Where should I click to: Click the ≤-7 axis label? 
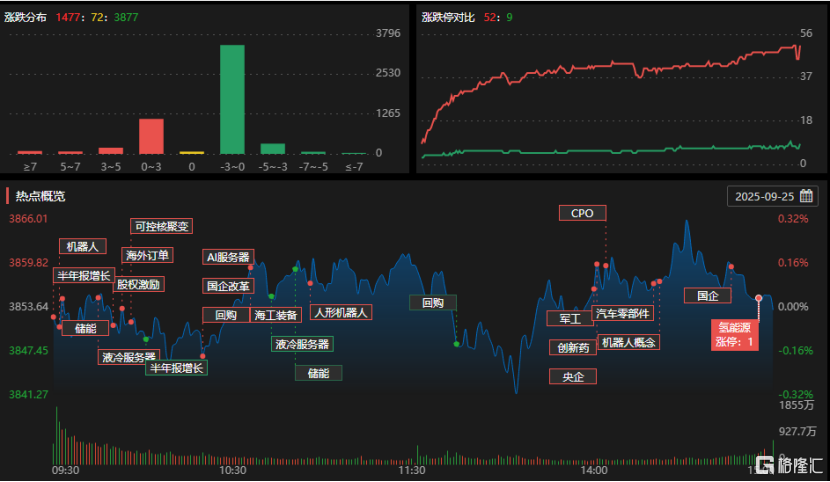(354, 167)
